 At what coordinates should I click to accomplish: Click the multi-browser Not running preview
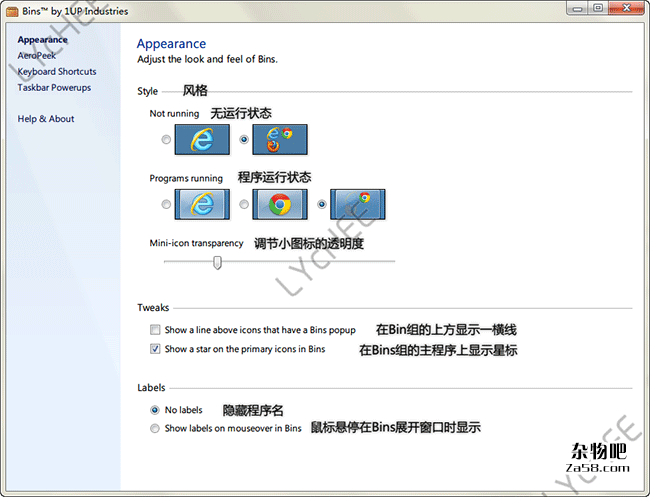[x=280, y=140]
